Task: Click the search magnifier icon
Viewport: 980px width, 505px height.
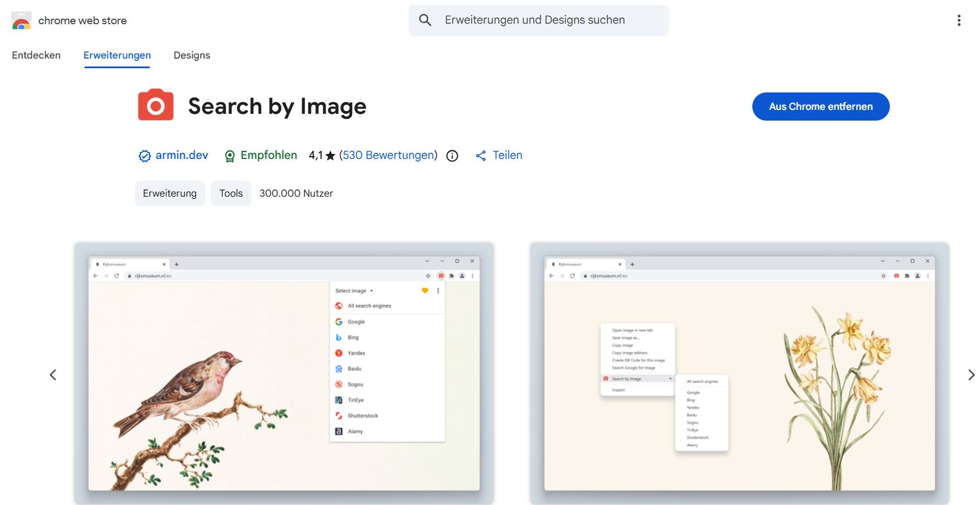Action: click(425, 20)
